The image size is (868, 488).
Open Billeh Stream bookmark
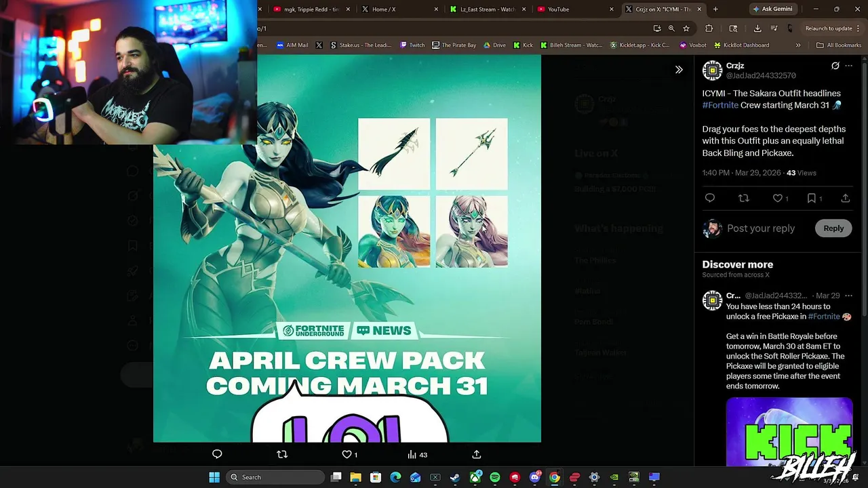(571, 45)
